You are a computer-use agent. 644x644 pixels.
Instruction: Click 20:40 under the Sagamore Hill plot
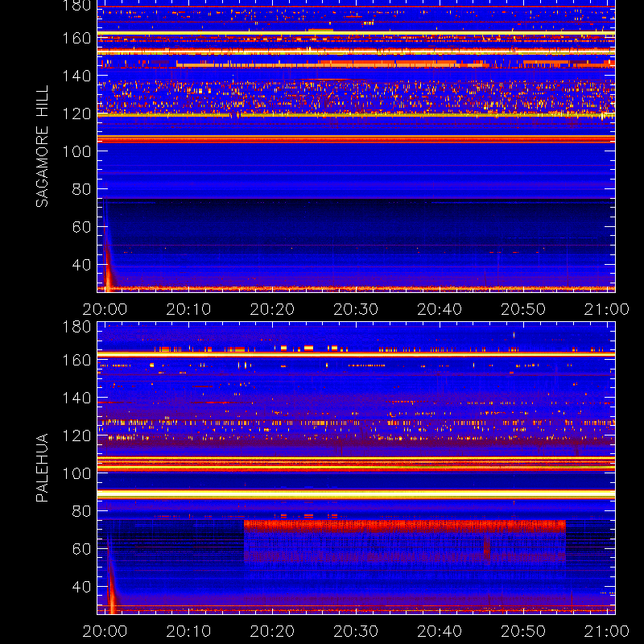(x=440, y=309)
